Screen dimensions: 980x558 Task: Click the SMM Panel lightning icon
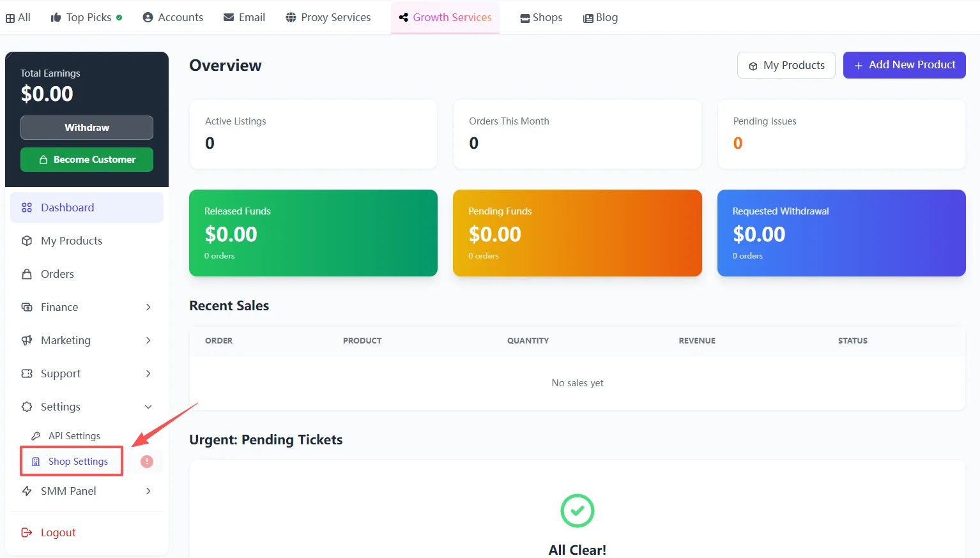(x=27, y=491)
